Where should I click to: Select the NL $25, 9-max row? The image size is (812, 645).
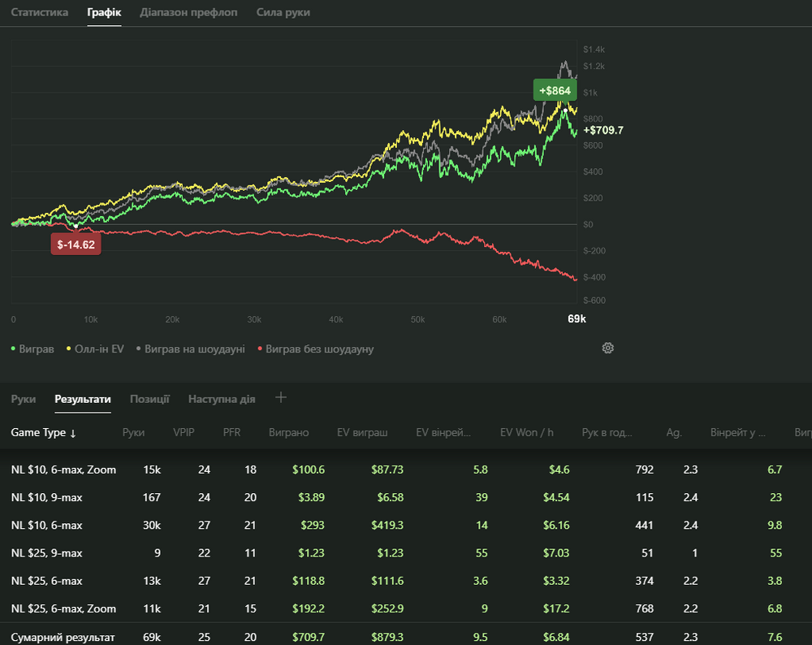click(46, 553)
